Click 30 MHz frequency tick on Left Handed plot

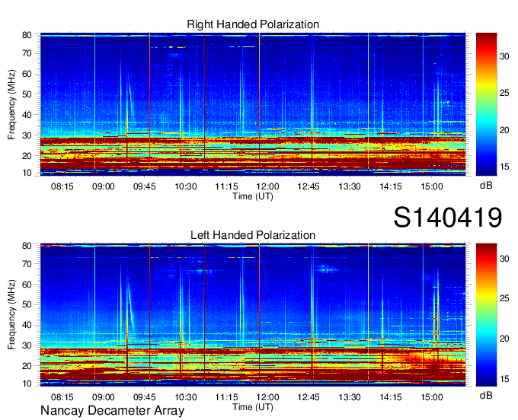[27, 345]
